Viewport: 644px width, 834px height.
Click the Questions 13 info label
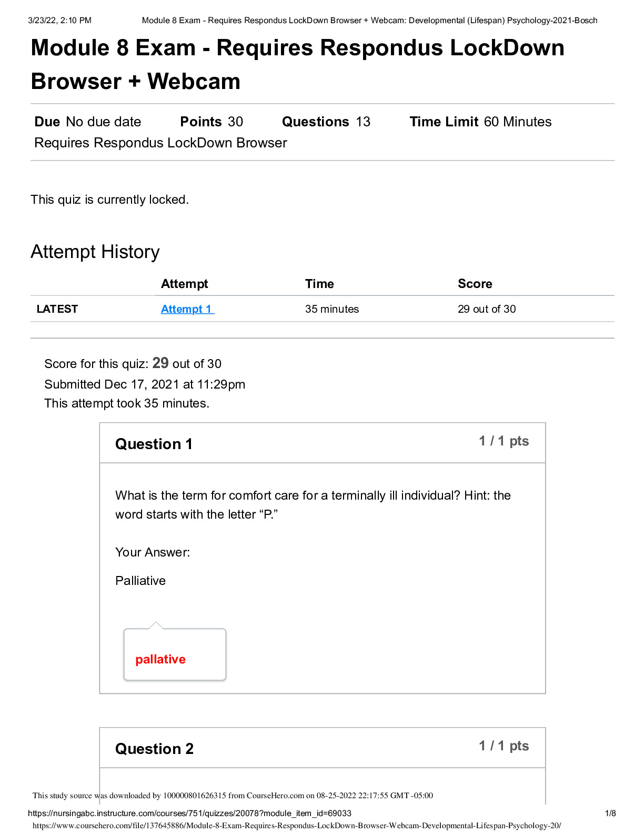pos(326,122)
